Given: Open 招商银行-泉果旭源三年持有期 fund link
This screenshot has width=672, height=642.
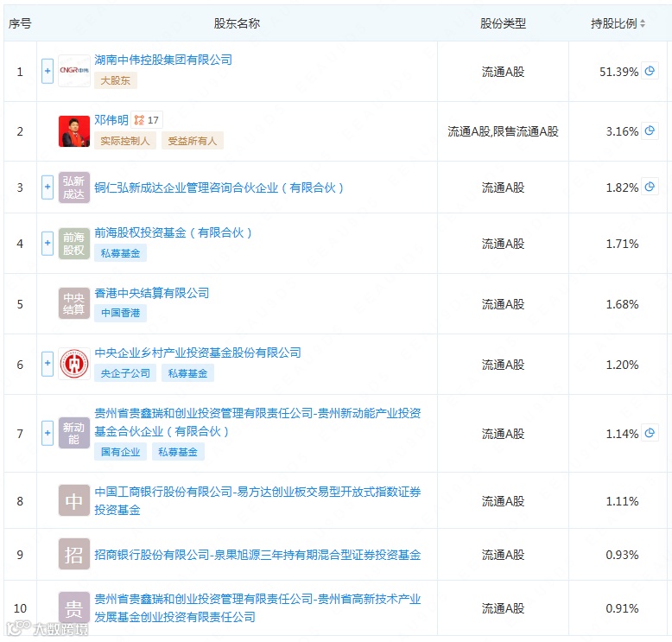Looking at the screenshot, I should click(257, 555).
